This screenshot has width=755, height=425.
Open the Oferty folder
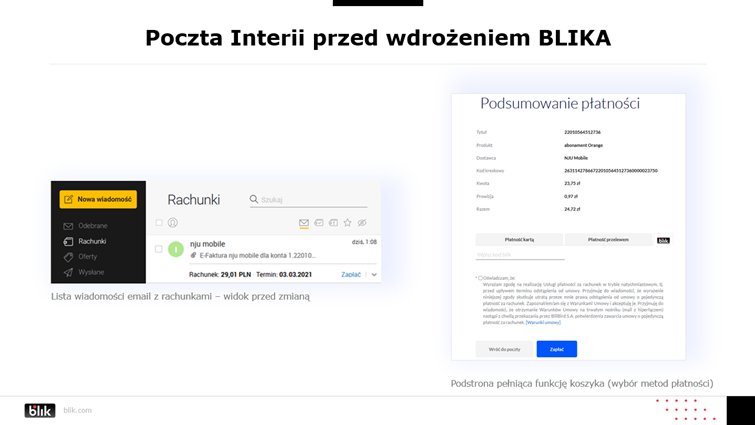tap(88, 257)
